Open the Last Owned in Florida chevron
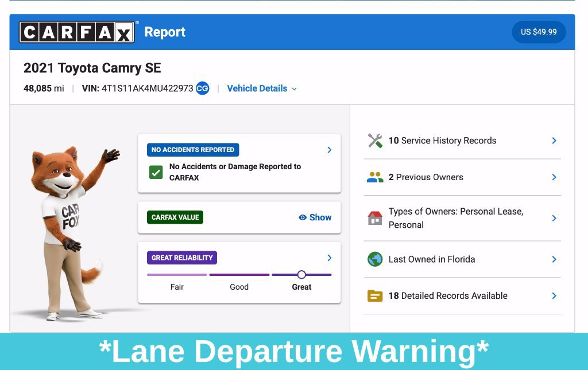Screen dimensions: 588x370 click(x=554, y=259)
